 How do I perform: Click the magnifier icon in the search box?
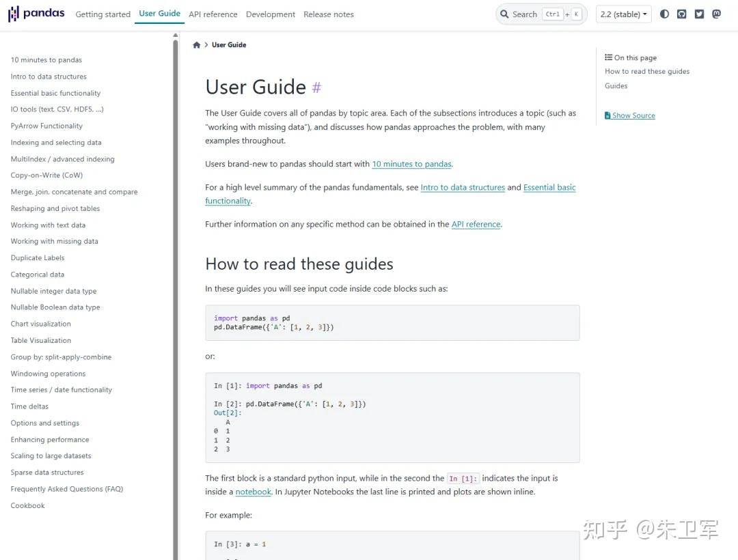505,14
